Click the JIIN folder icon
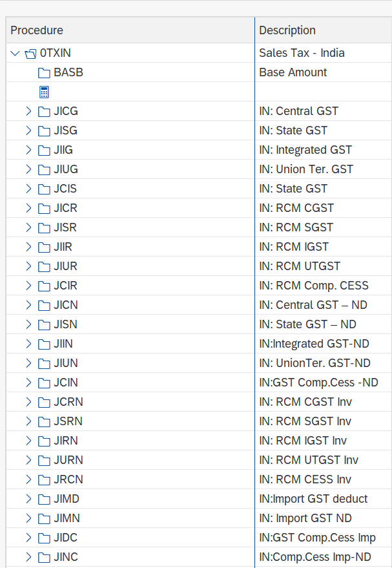This screenshot has height=568, width=392. pos(44,344)
